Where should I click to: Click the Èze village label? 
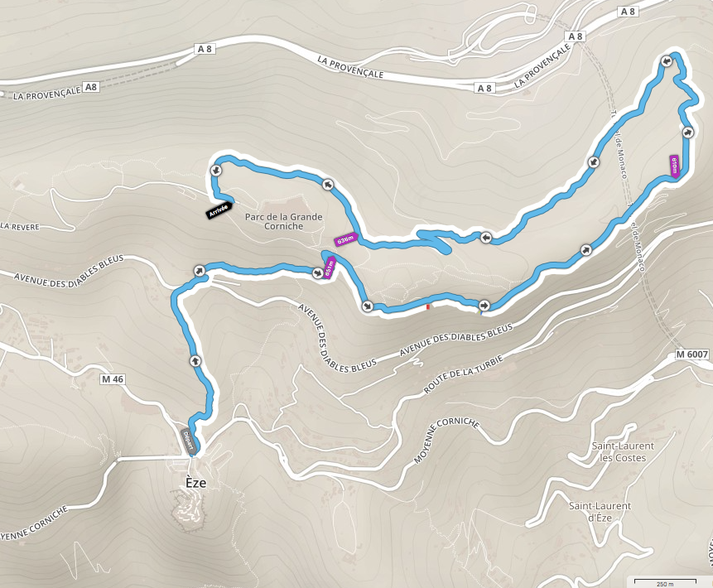pos(195,483)
